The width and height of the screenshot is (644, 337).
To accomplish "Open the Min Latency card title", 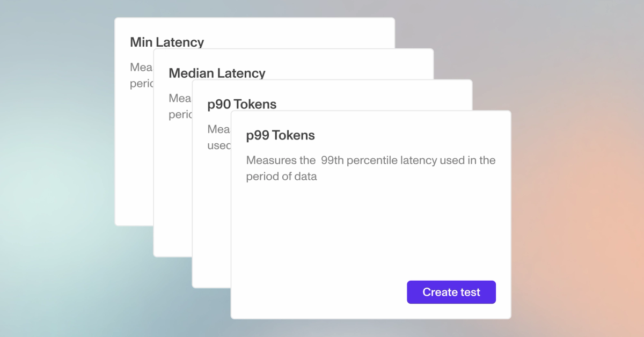I will pyautogui.click(x=167, y=42).
